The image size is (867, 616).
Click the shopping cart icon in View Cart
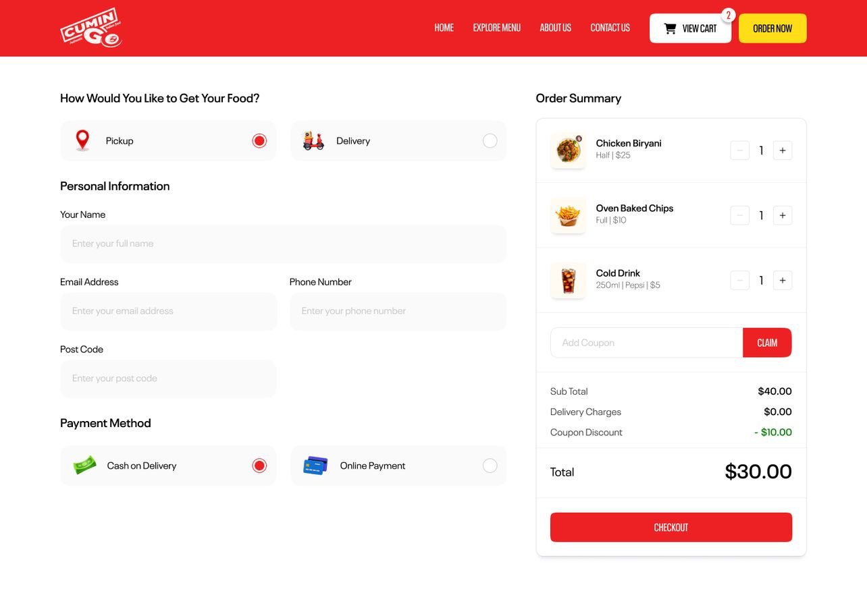[670, 28]
